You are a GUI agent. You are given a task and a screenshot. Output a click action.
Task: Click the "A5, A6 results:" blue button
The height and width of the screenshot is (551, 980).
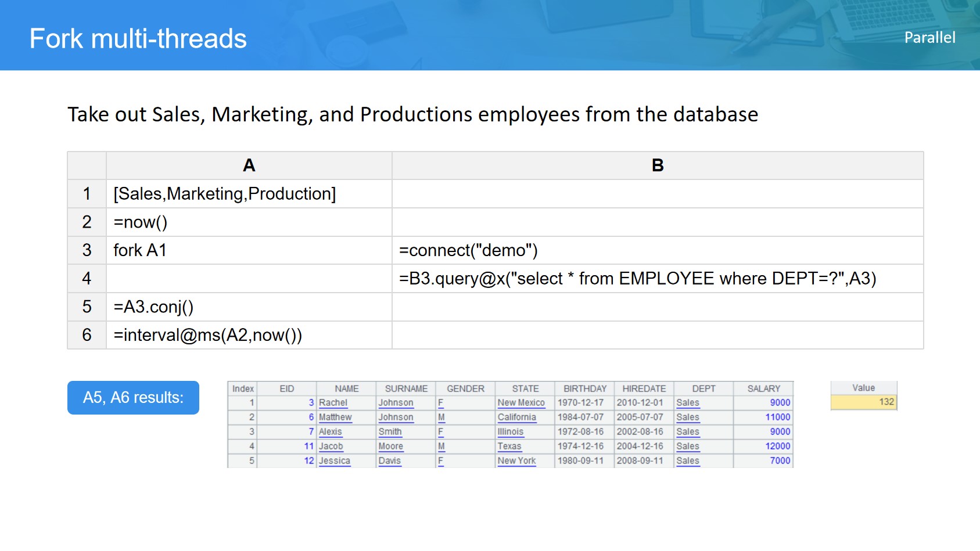pyautogui.click(x=133, y=398)
